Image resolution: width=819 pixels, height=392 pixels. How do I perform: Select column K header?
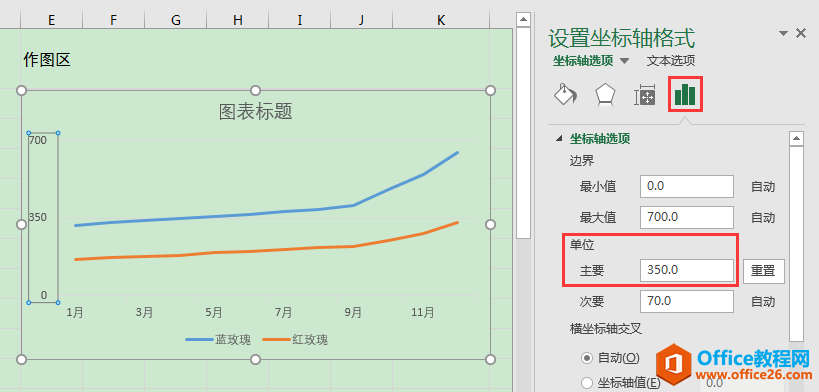coord(441,20)
